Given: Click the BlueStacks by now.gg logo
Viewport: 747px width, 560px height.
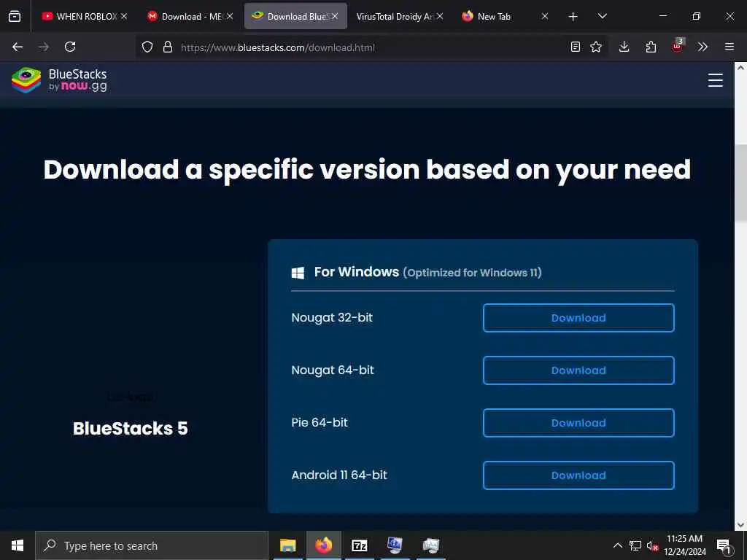Looking at the screenshot, I should coord(60,80).
